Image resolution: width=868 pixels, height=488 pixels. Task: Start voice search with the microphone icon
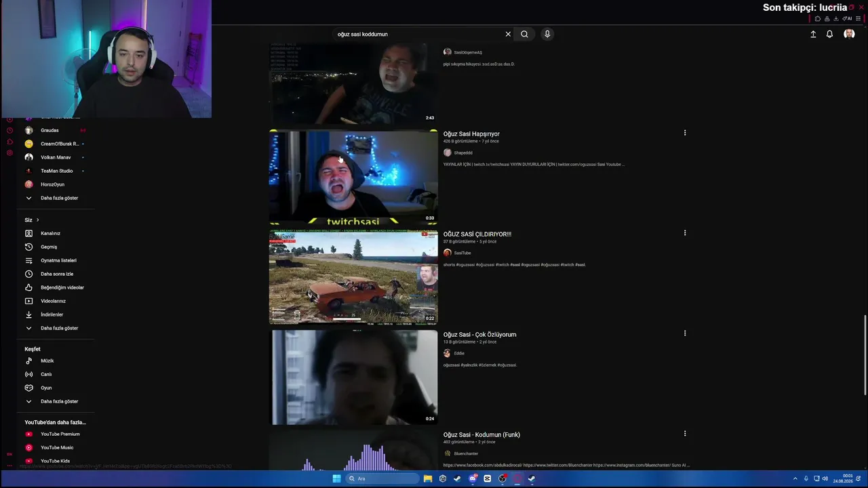pyautogui.click(x=547, y=34)
